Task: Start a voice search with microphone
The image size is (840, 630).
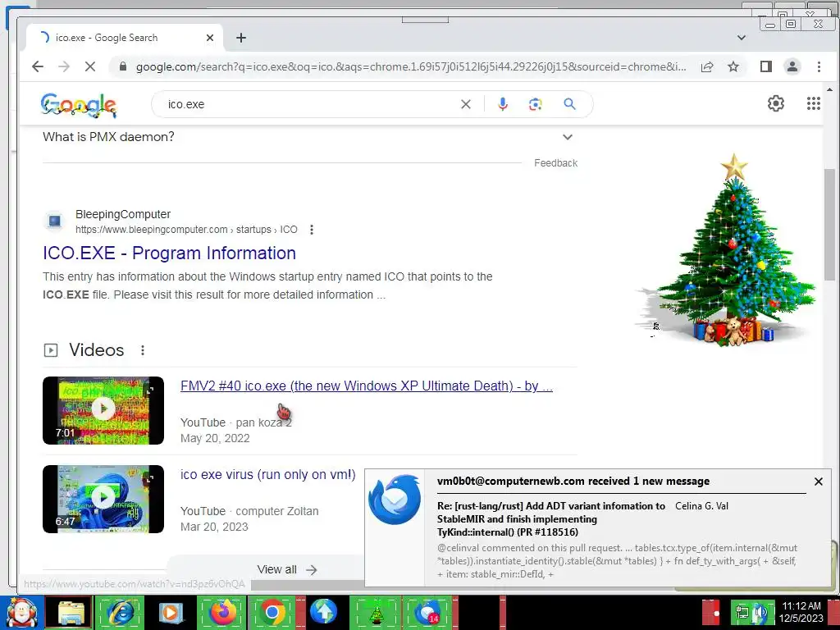Action: pyautogui.click(x=503, y=104)
